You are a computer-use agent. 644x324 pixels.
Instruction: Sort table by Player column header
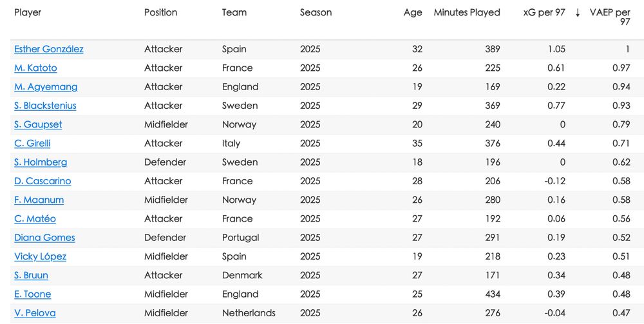click(28, 13)
